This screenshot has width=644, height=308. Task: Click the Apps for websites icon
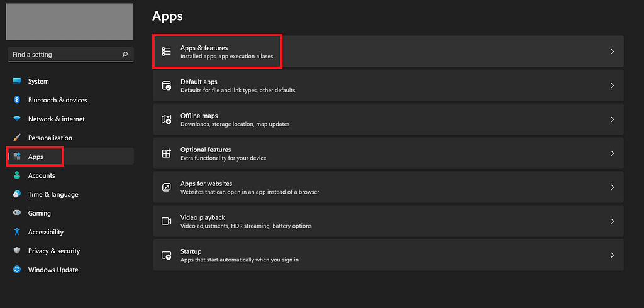coord(166,187)
